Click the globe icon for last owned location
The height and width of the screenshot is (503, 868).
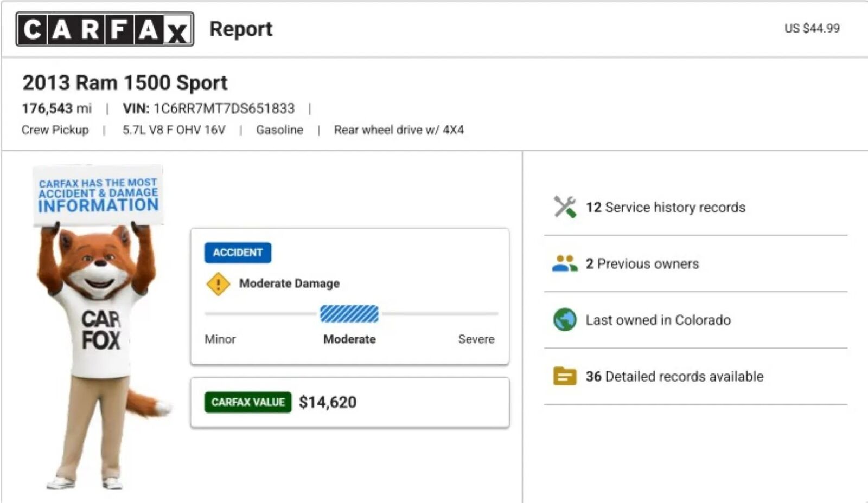coord(565,320)
